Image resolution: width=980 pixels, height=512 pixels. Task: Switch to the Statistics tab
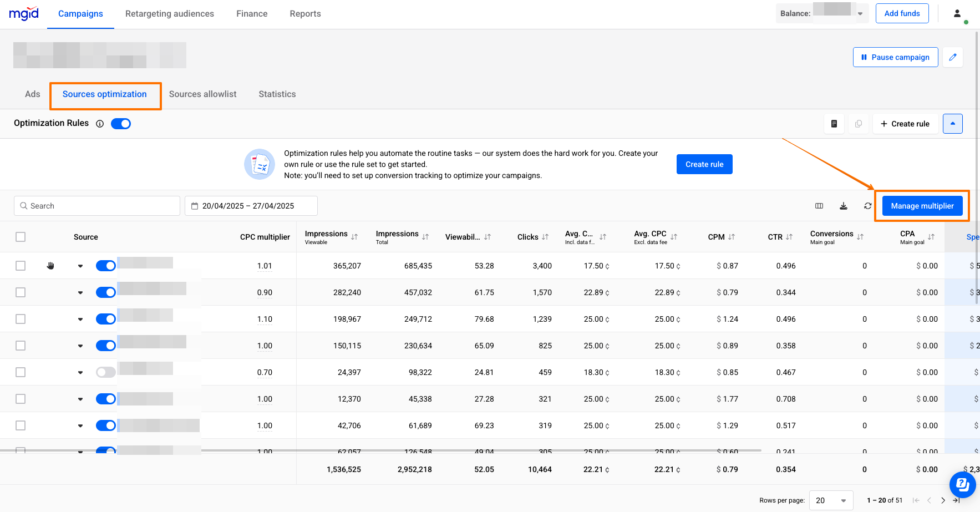(x=277, y=94)
